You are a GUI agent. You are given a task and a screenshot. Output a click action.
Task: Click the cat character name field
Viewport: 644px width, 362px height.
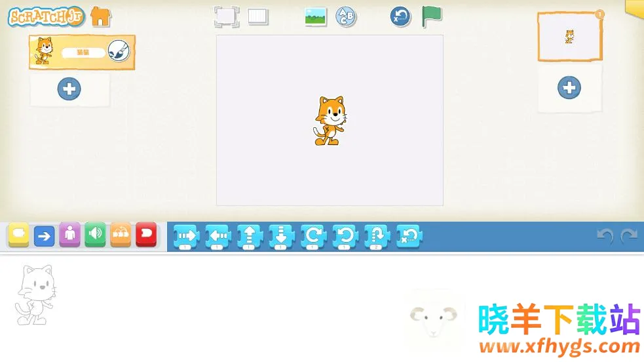(x=83, y=52)
